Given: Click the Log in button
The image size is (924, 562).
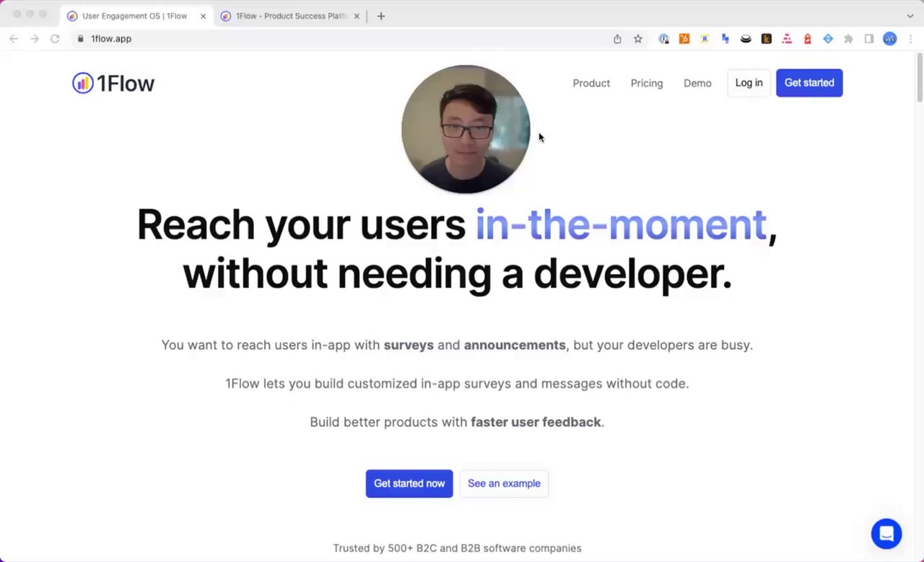Looking at the screenshot, I should click(749, 83).
